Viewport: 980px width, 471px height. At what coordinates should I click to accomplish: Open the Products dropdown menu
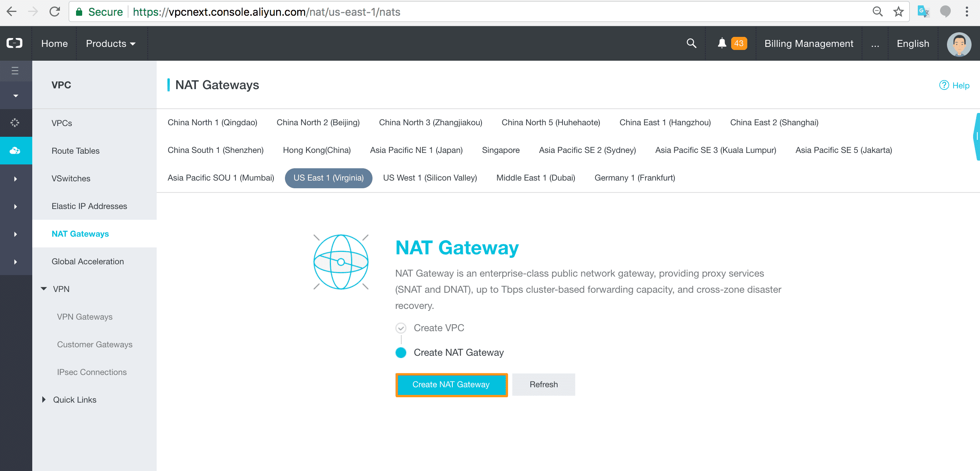click(x=111, y=43)
